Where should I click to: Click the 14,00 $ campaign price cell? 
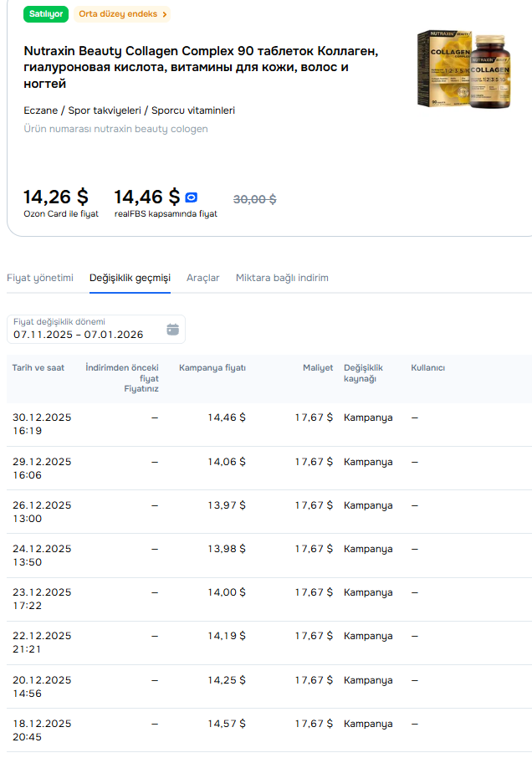(x=227, y=592)
